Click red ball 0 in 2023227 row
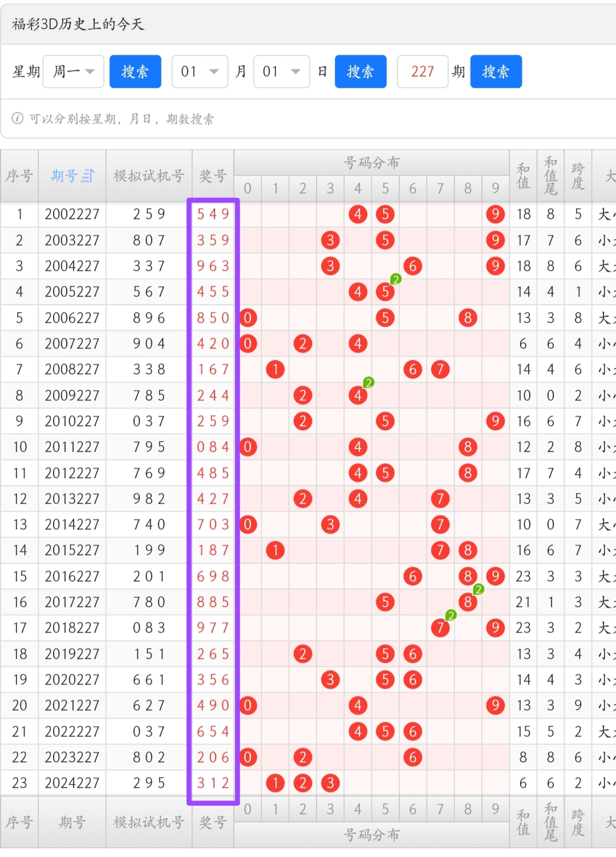616x857 pixels. tap(248, 757)
